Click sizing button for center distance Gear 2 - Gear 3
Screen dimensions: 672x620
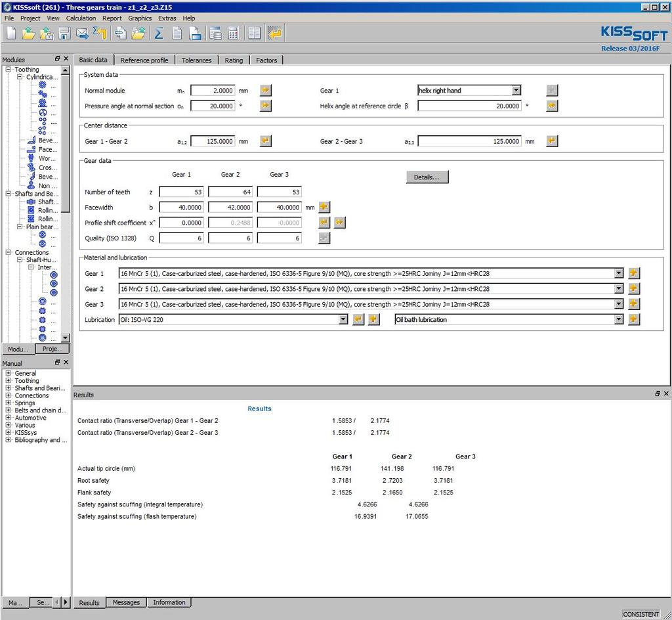point(552,141)
